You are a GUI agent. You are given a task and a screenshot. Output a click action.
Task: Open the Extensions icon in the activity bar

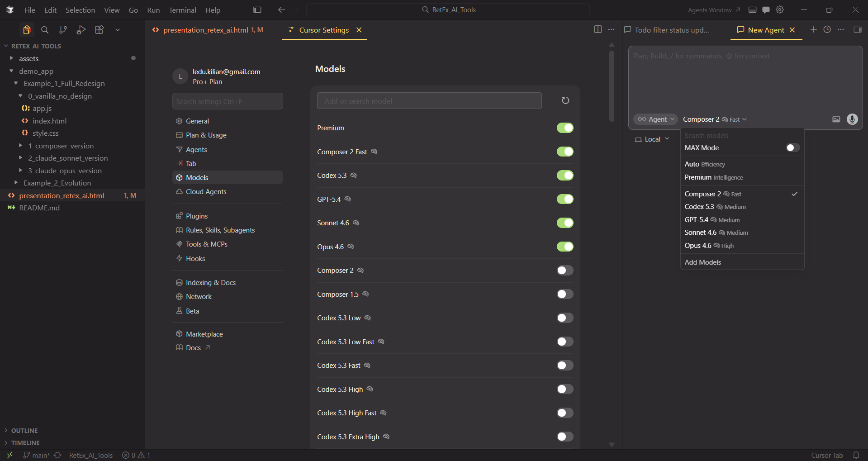tap(99, 30)
